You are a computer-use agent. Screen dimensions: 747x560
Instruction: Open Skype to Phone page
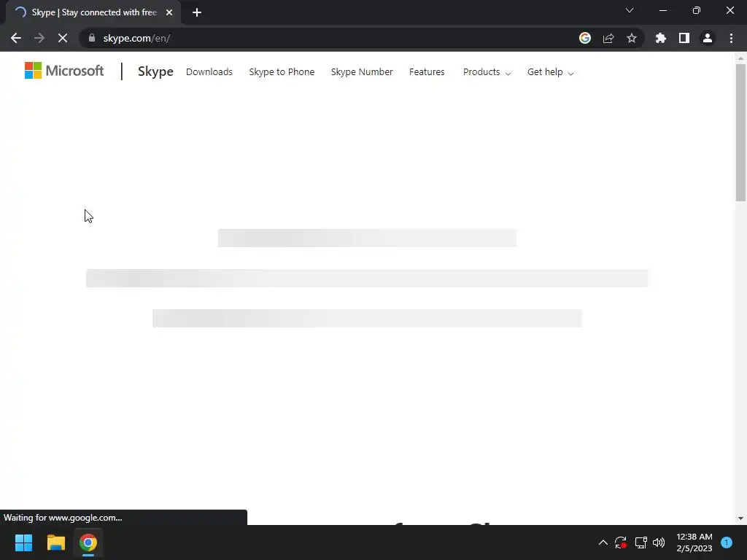coord(282,72)
